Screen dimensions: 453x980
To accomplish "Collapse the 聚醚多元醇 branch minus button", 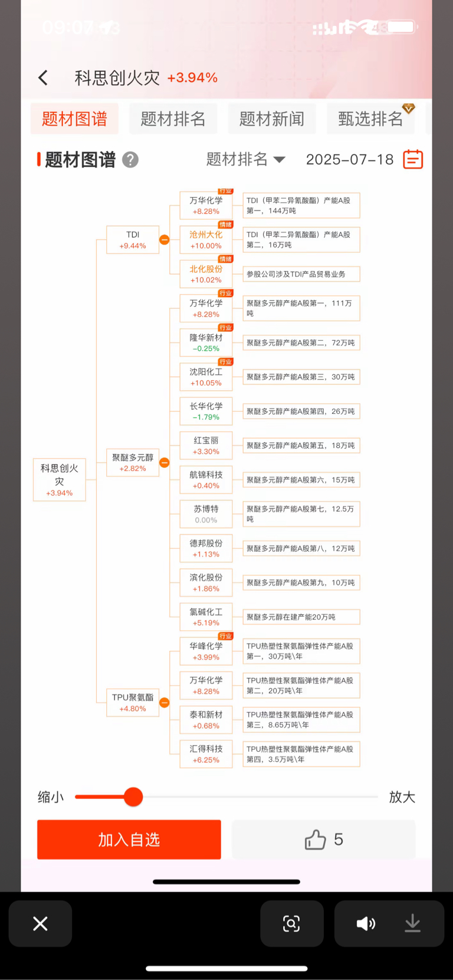I will point(165,463).
